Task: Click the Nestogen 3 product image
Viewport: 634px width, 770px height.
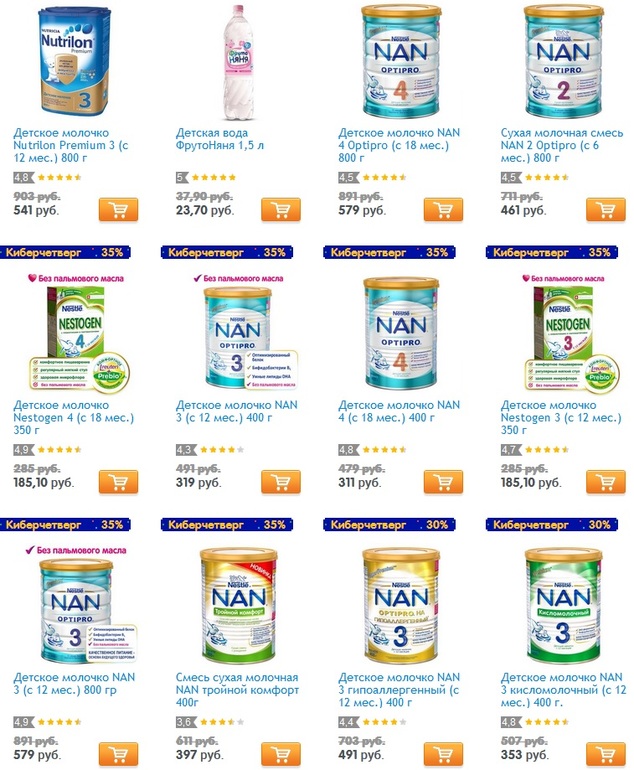Action: point(572,339)
